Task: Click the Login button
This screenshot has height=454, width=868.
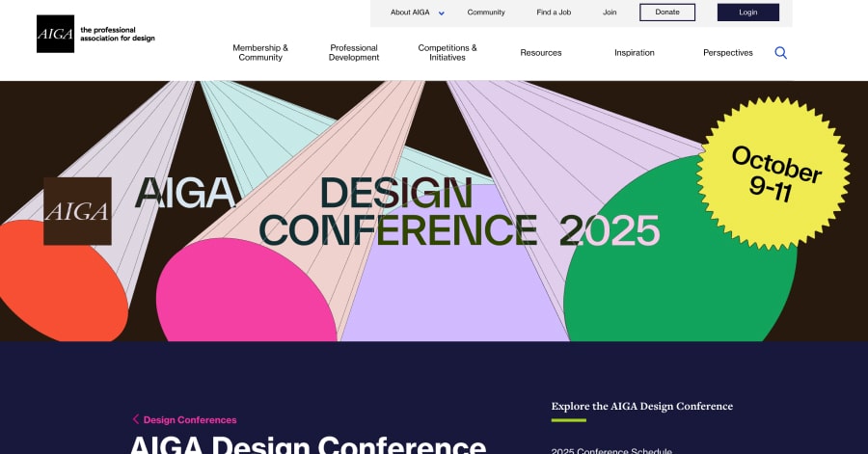Action: pyautogui.click(x=747, y=13)
